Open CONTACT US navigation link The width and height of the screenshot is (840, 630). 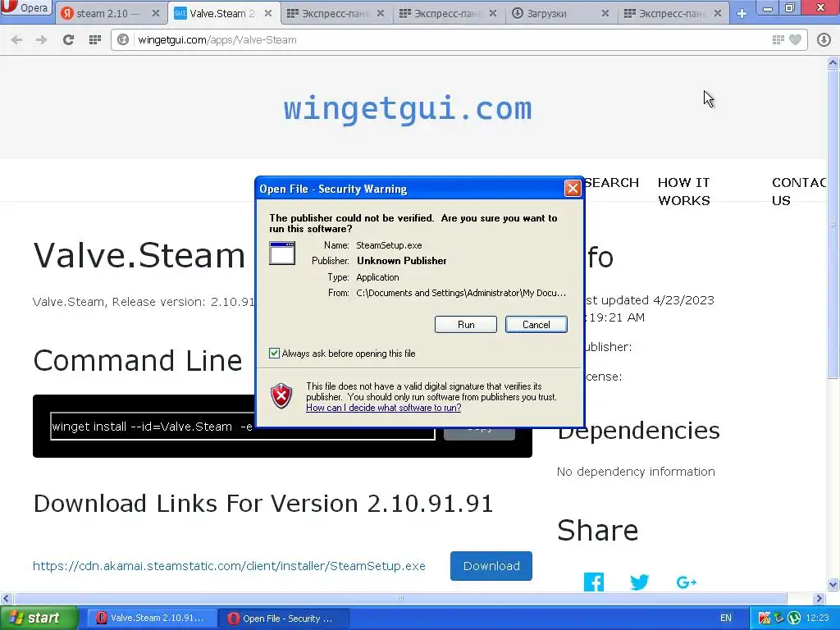(x=799, y=191)
